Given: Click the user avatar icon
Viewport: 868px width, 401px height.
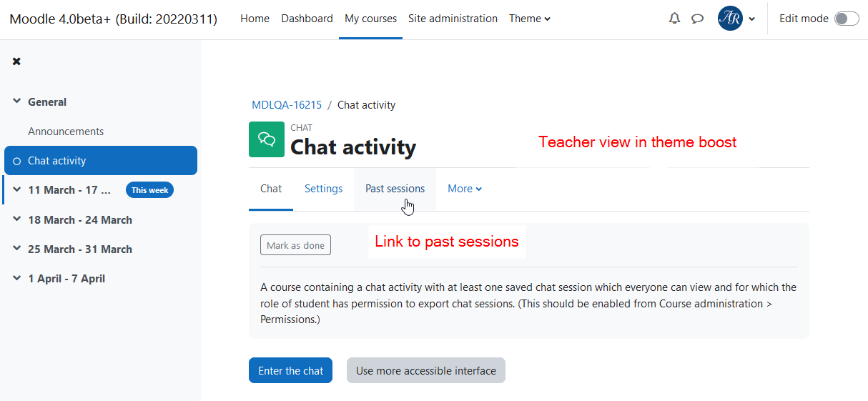Looking at the screenshot, I should [730, 19].
